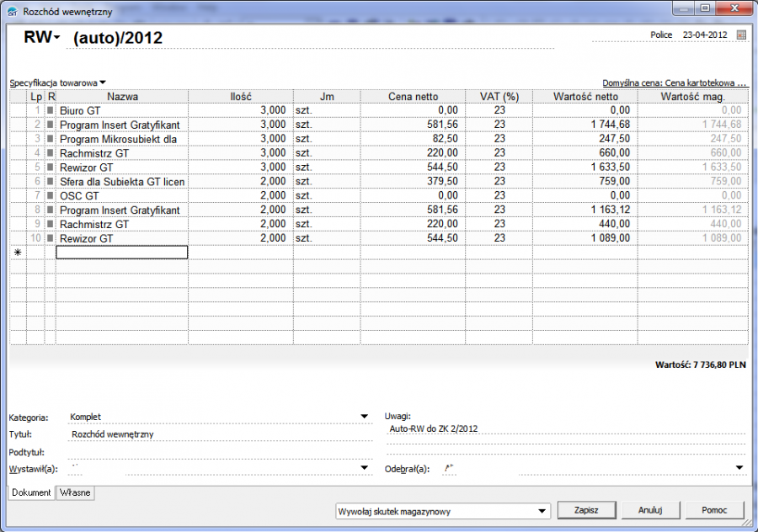
Task: Open the RW document type dropdown
Action: (x=56, y=37)
